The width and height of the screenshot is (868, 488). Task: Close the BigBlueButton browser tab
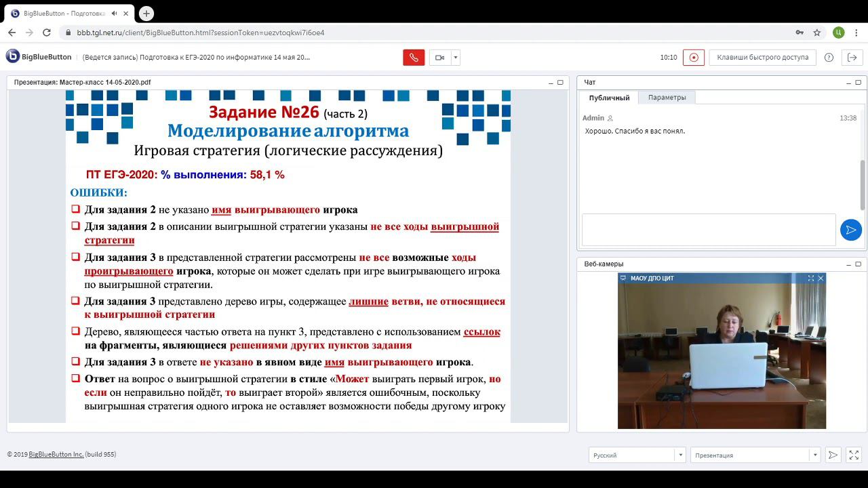click(x=126, y=13)
